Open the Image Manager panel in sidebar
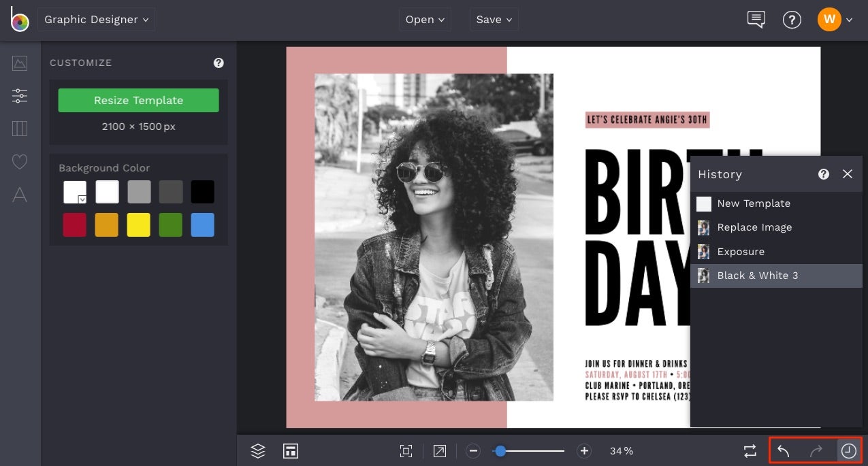868x466 pixels. 19,63
